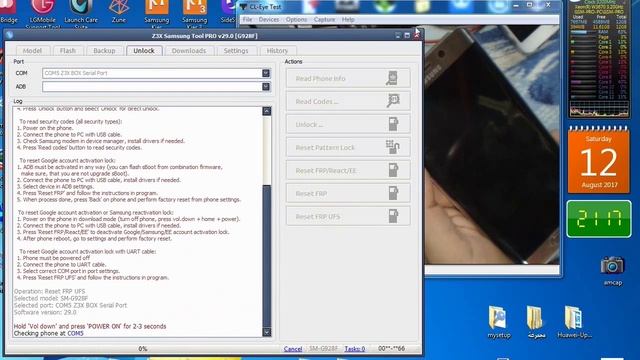Expand the ADB device dropdown
This screenshot has height=360, width=640.
click(x=266, y=87)
